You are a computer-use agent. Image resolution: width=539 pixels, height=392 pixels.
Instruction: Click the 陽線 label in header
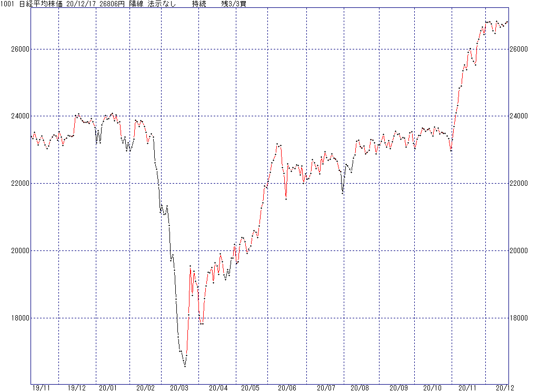(136, 4)
